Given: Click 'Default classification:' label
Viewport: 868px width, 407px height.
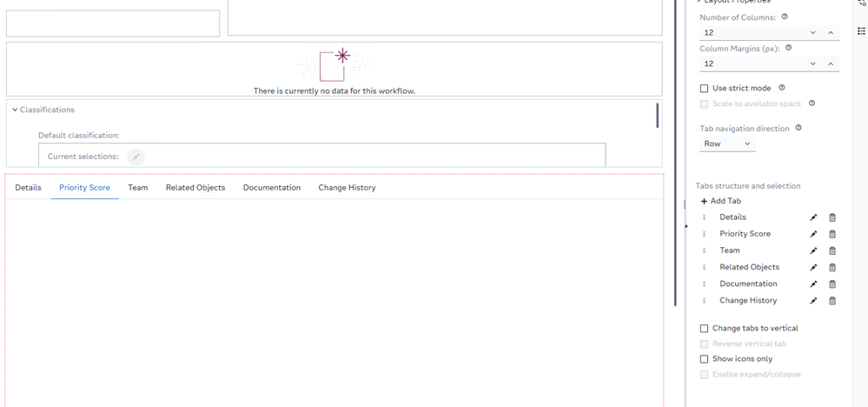Looking at the screenshot, I should pos(79,135).
